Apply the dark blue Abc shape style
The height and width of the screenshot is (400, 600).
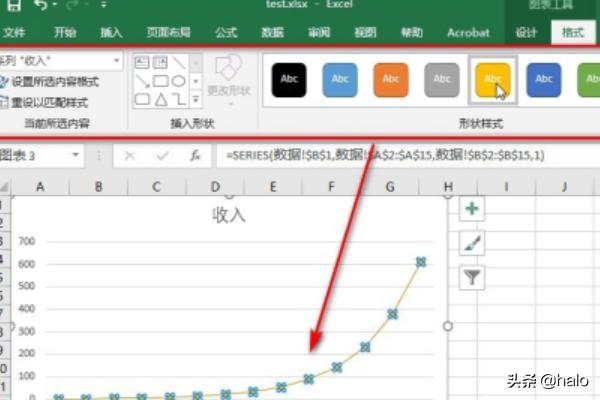pos(543,80)
